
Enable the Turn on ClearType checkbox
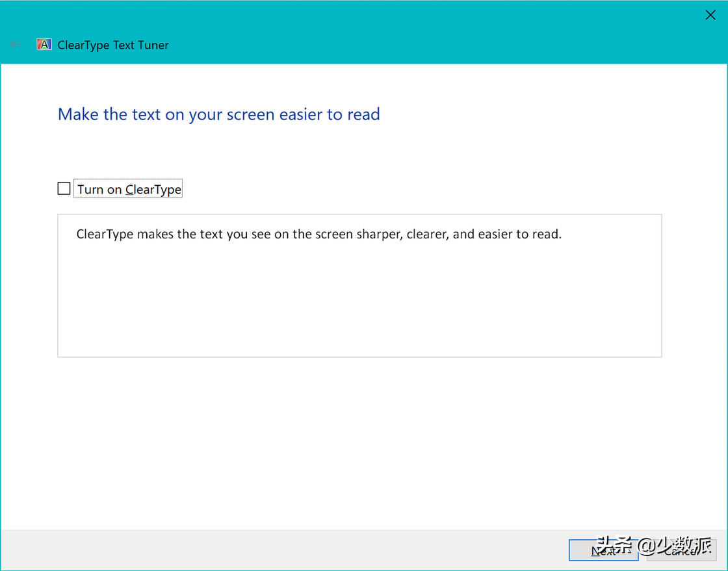[64, 189]
